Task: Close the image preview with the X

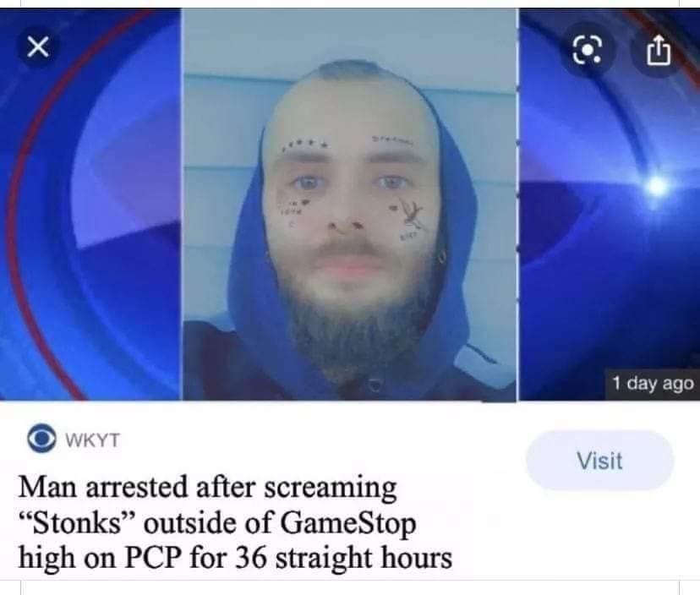Action: [38, 46]
